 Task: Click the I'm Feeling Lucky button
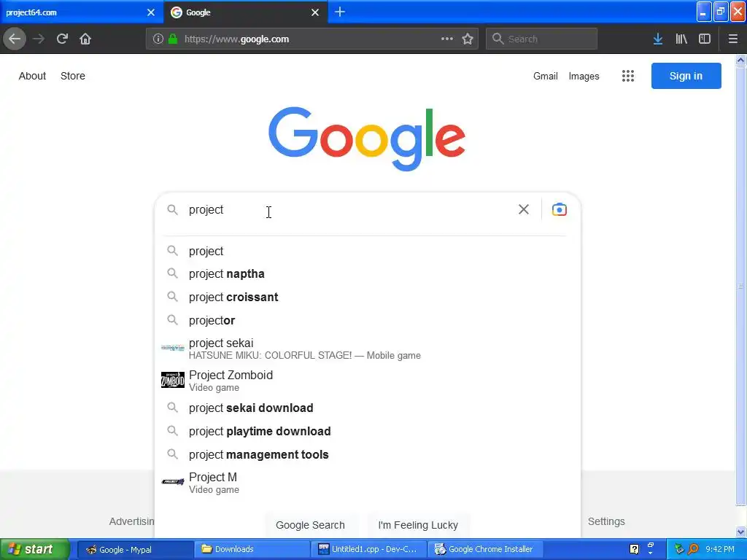pyautogui.click(x=418, y=525)
